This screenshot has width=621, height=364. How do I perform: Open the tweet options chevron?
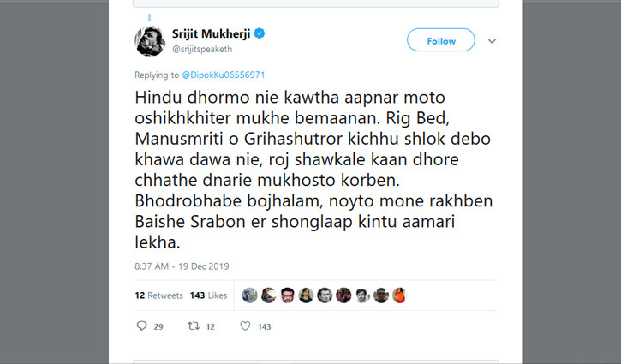(492, 41)
